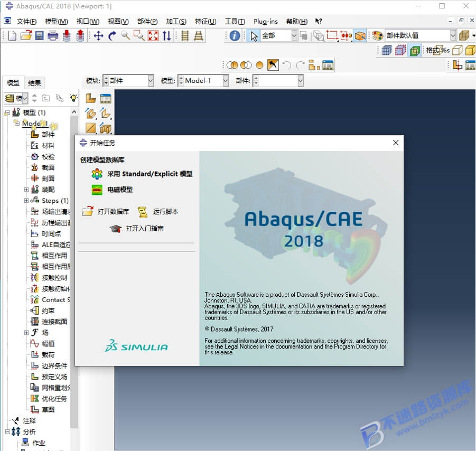Expand the 场 fields tree node
476x451 pixels.
click(26, 333)
